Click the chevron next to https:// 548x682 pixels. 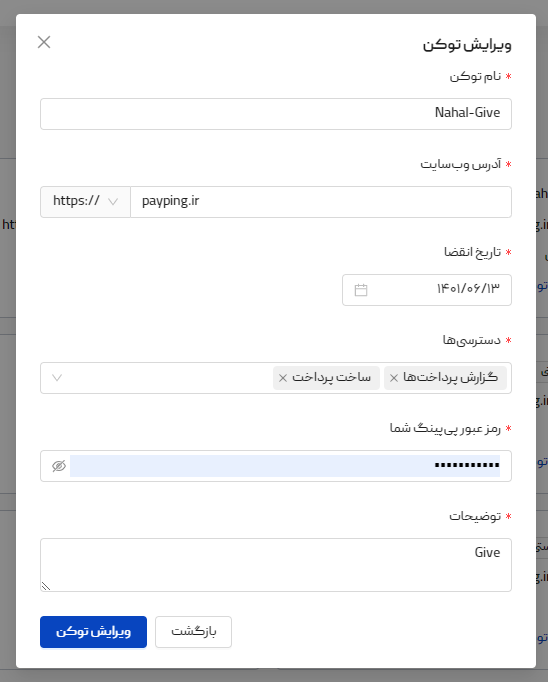pyautogui.click(x=113, y=202)
